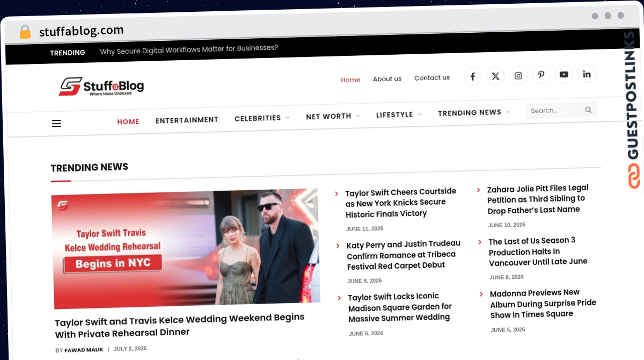Open Taylor Swift Cheers Courtside article
The width and height of the screenshot is (644, 360).
[401, 203]
